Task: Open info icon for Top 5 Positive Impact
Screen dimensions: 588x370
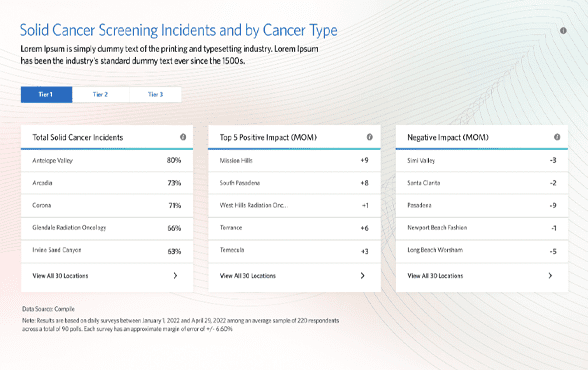Action: point(370,137)
